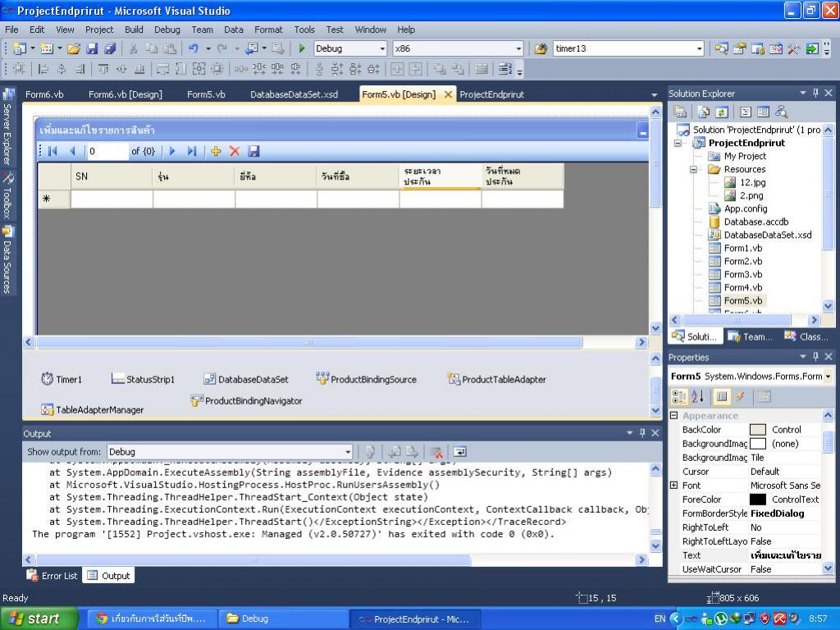Viewport: 840px width, 630px height.
Task: Click the BackColor color swatch in Properties
Action: (757, 430)
